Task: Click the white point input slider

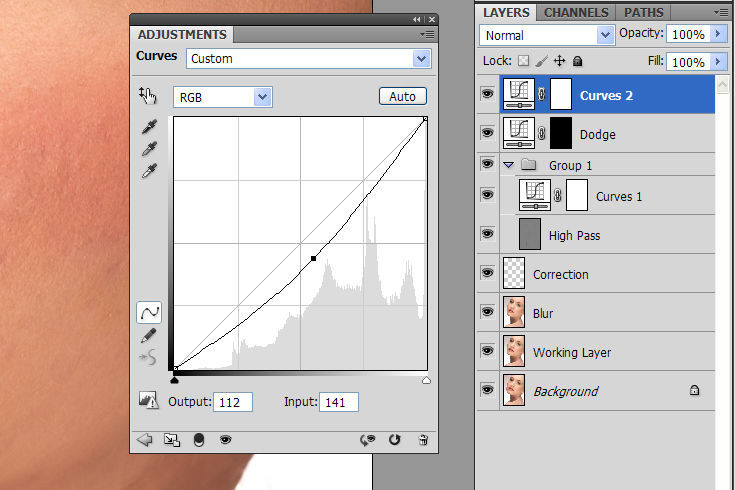Action: click(426, 380)
